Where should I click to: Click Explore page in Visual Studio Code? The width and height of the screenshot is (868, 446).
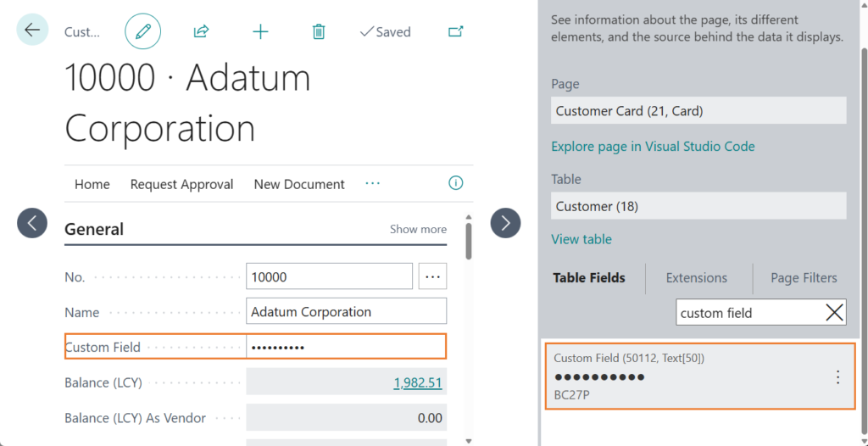652,146
